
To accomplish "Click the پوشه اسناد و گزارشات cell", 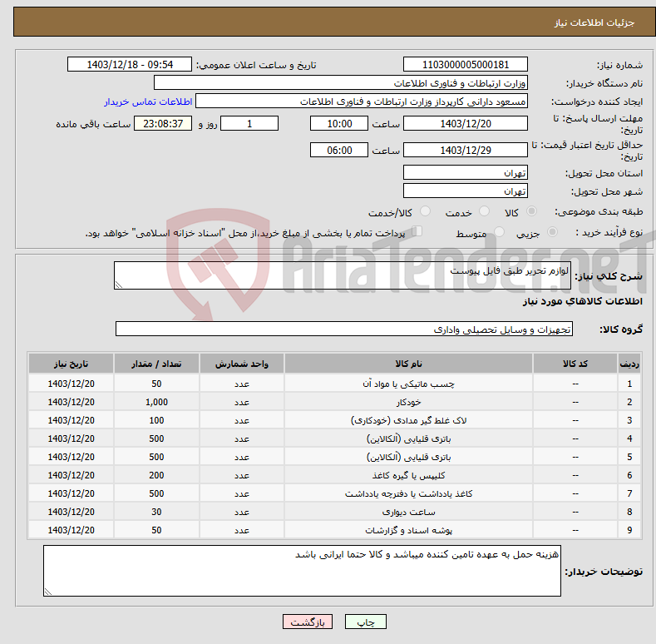I will pos(408,530).
